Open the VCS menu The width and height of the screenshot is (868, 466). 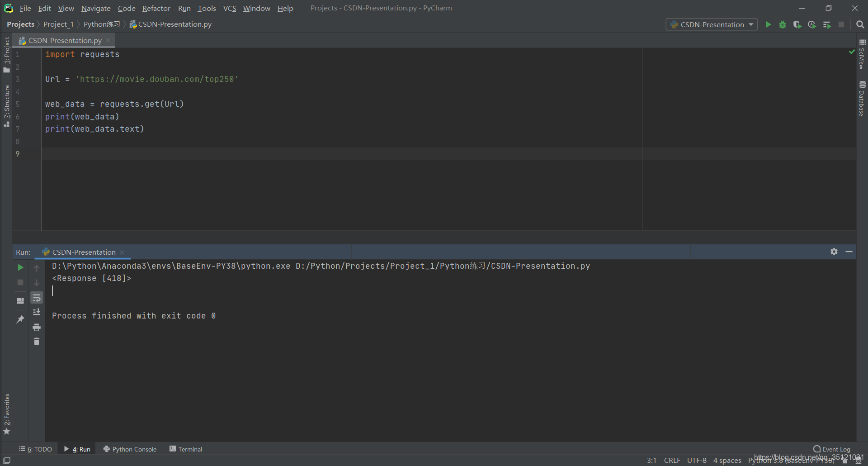click(x=230, y=8)
